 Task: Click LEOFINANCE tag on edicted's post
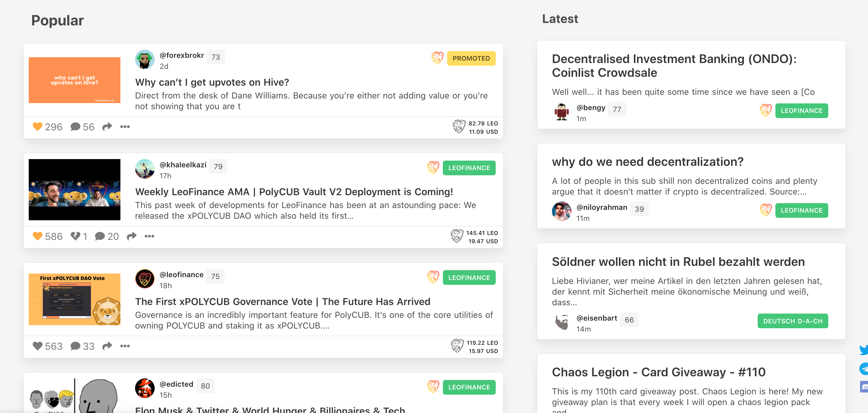coord(469,387)
